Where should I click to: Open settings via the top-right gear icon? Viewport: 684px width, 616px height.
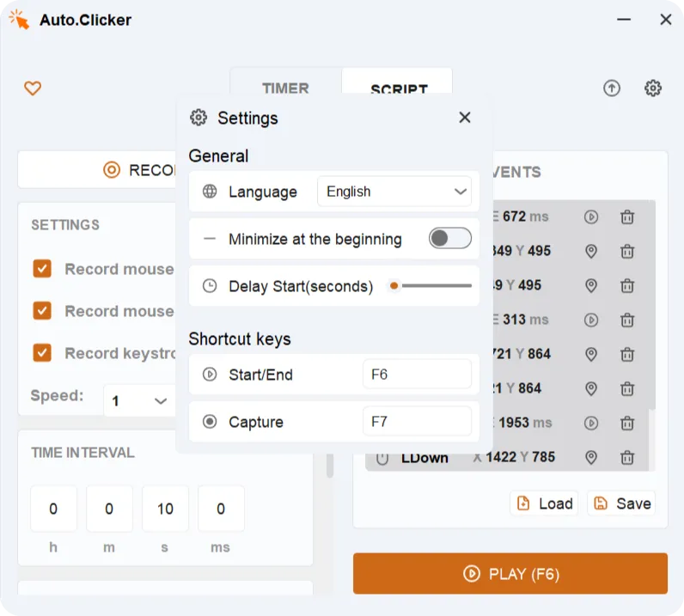(x=653, y=88)
